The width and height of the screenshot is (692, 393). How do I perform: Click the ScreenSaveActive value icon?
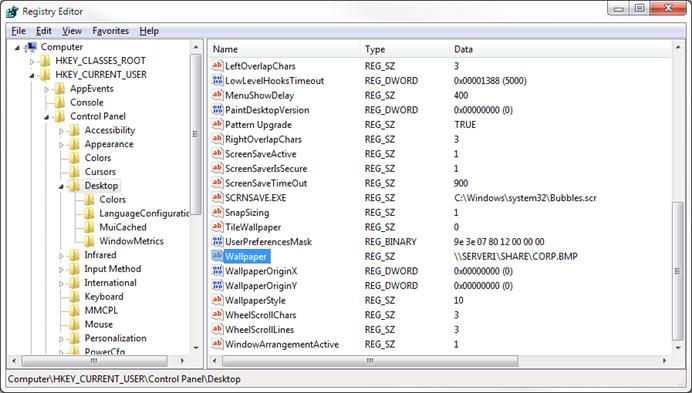217,153
